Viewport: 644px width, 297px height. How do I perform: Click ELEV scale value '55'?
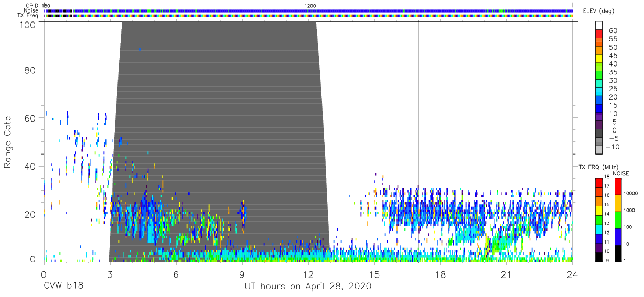(x=613, y=39)
